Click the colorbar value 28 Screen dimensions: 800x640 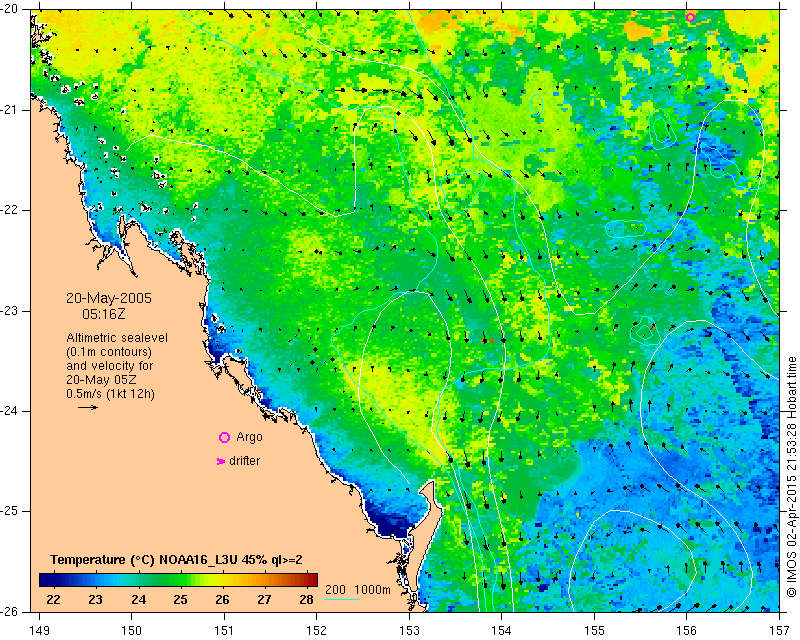click(306, 600)
